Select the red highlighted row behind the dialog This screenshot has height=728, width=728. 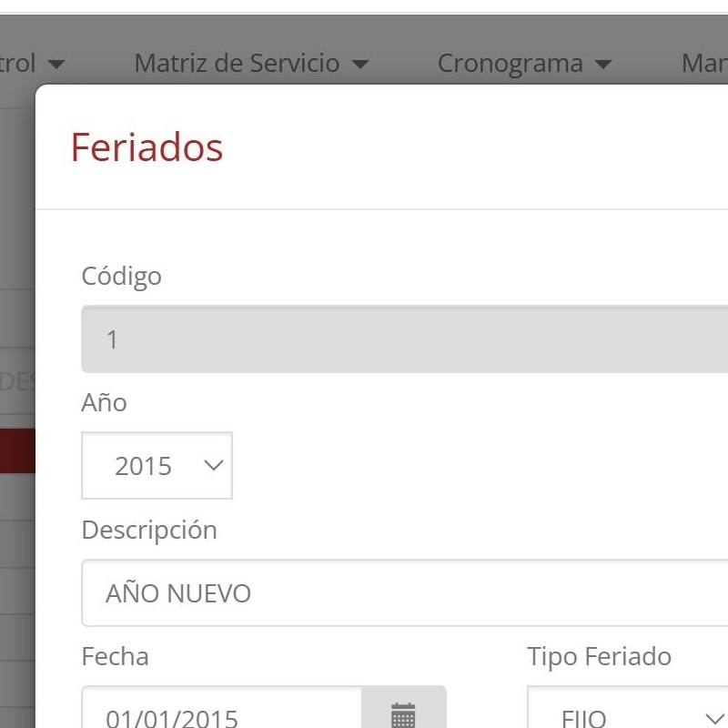tap(17, 451)
